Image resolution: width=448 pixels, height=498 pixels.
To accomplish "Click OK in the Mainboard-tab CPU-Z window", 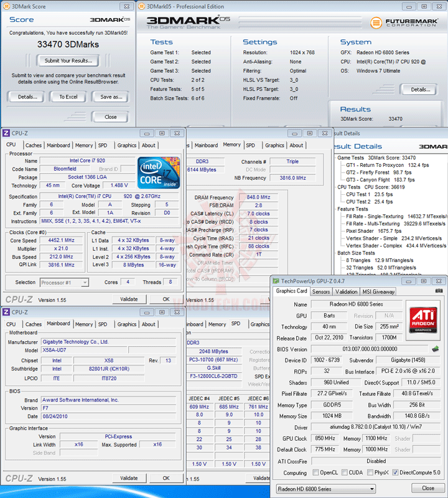I will [166, 478].
